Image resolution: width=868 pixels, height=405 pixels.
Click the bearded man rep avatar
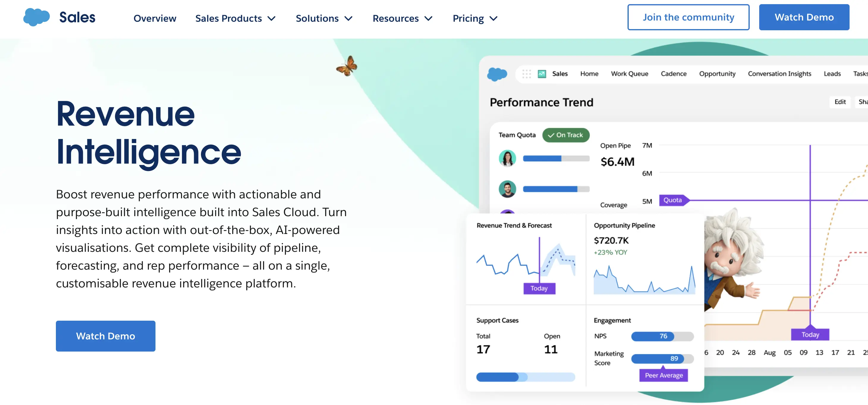point(507,189)
